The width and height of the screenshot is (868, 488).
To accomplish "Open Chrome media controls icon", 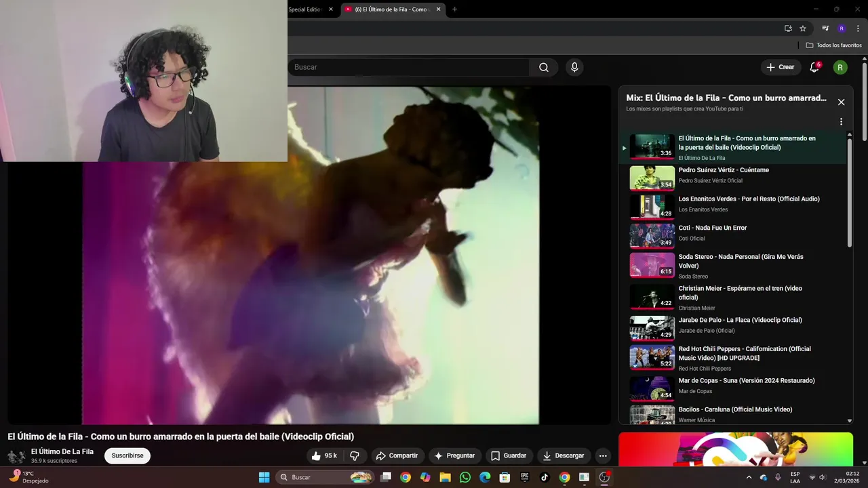I will (x=825, y=28).
